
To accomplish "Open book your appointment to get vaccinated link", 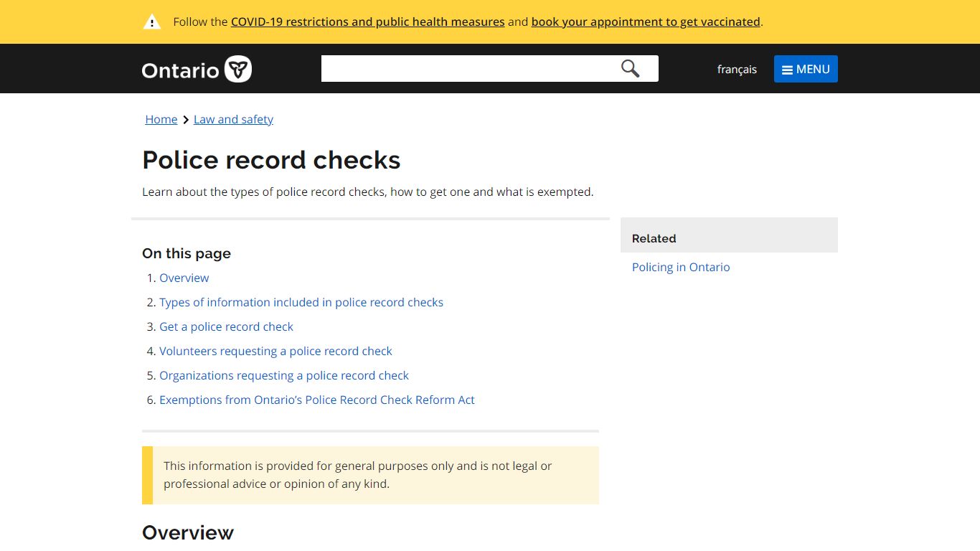I will click(646, 22).
